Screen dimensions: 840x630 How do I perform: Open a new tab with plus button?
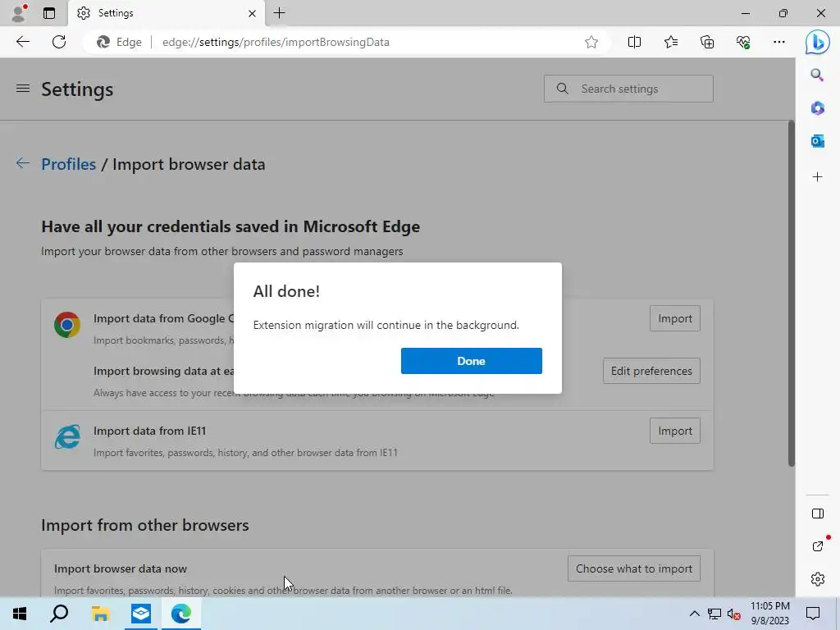pyautogui.click(x=279, y=13)
